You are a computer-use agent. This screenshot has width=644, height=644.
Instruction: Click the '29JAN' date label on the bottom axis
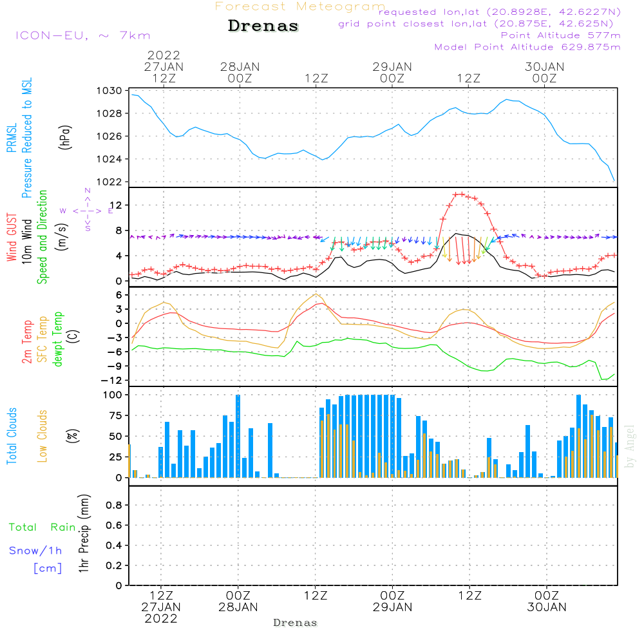tap(392, 607)
